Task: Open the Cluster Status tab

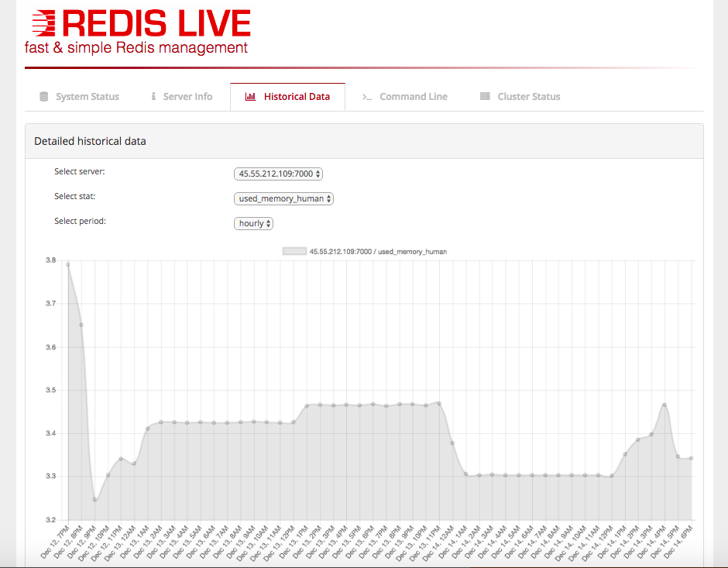Action: coord(520,97)
